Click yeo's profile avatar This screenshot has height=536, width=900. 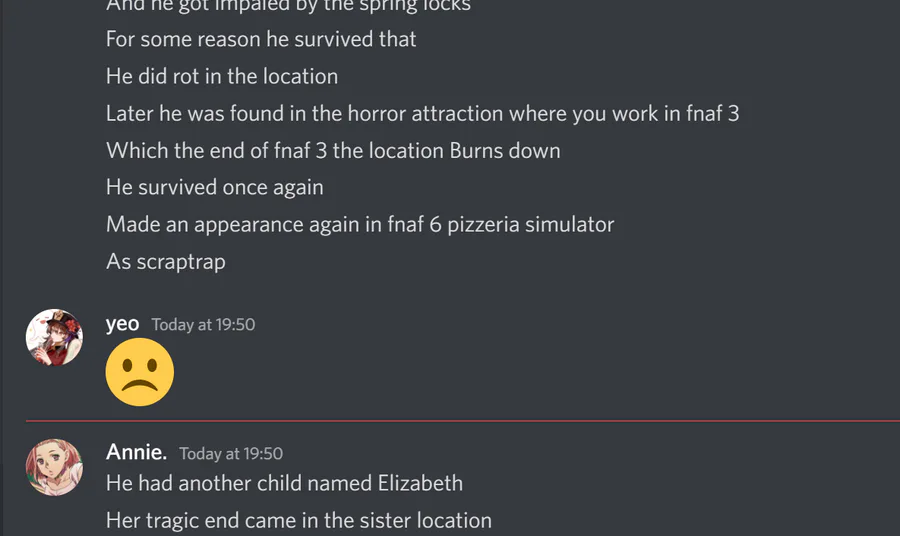coord(54,337)
